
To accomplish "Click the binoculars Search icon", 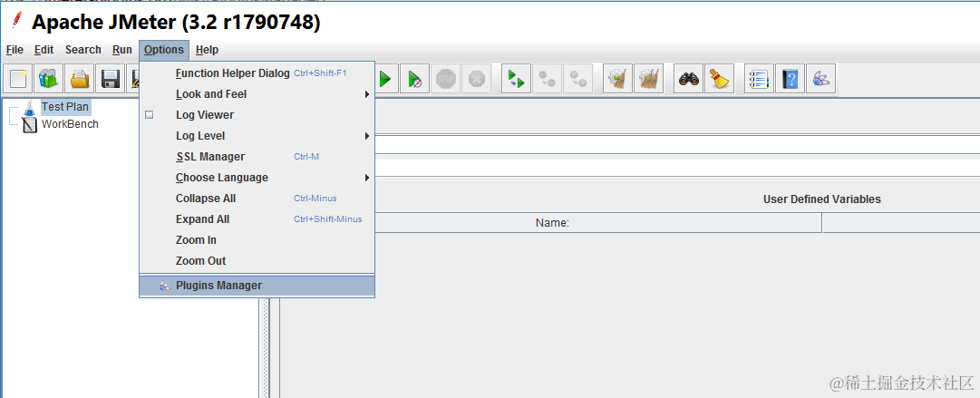I will pyautogui.click(x=689, y=79).
